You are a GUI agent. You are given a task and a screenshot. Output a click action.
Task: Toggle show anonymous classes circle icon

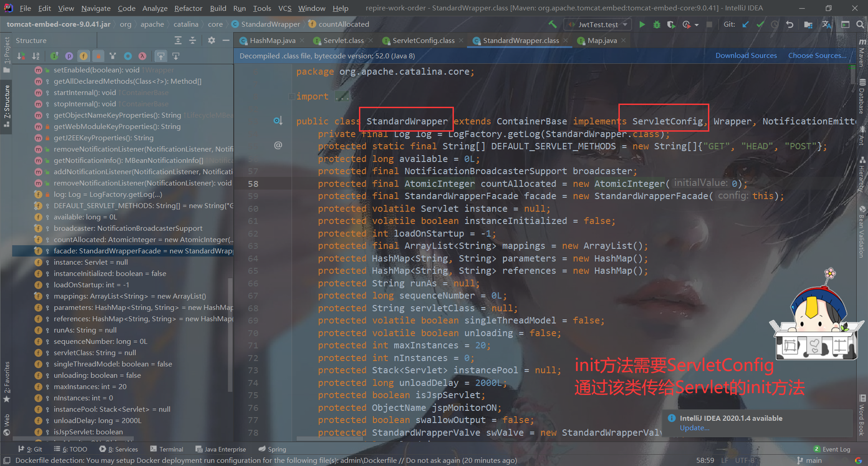pyautogui.click(x=128, y=56)
